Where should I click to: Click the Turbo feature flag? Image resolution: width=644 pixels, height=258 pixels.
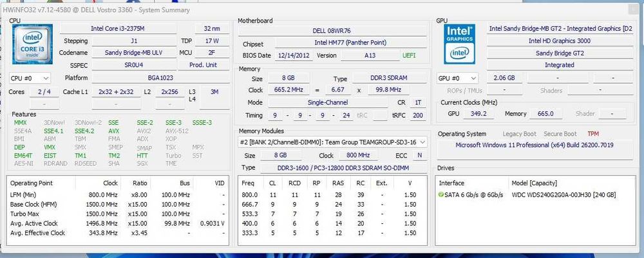coord(173,156)
